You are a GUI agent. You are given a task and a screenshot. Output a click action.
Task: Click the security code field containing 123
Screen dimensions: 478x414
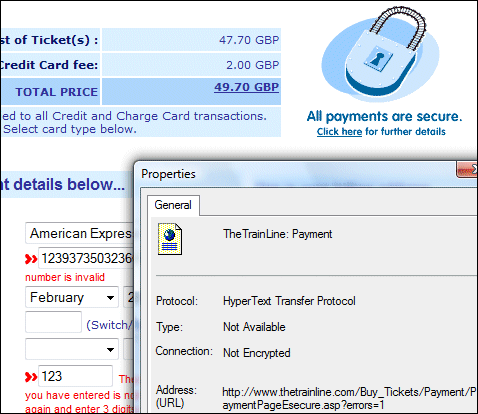tap(75, 376)
